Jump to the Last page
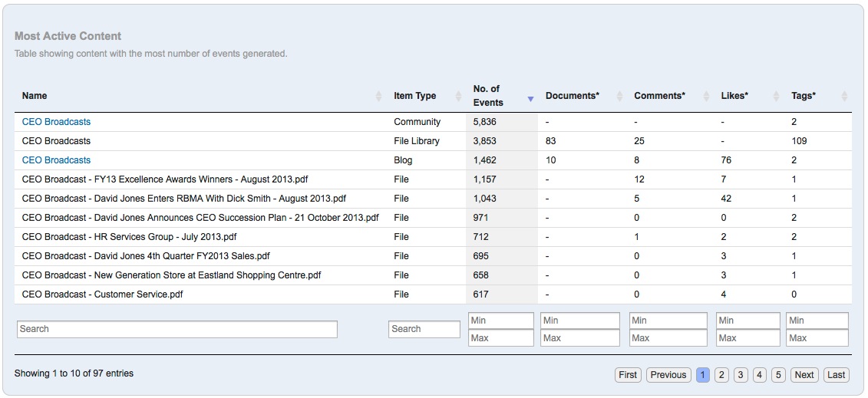 coord(836,375)
